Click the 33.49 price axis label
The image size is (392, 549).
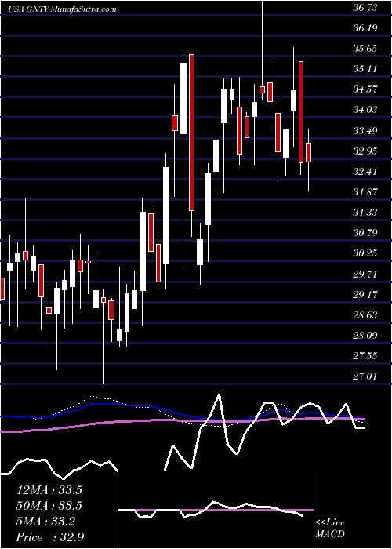(365, 131)
